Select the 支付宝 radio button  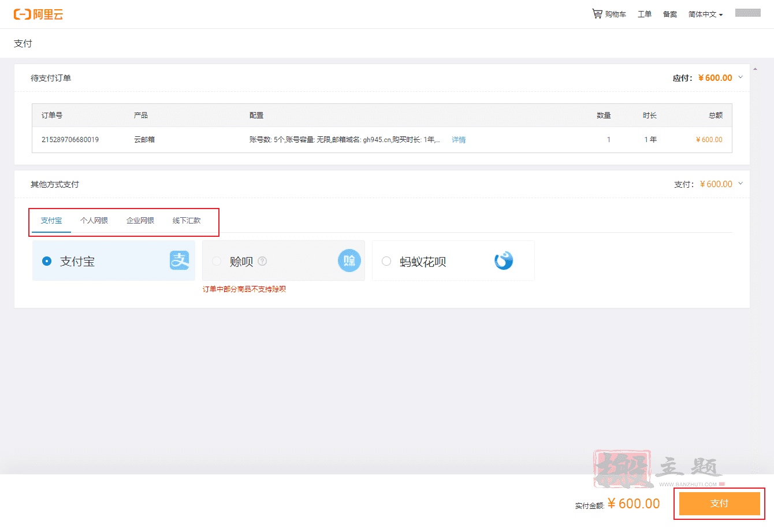pyautogui.click(x=47, y=261)
